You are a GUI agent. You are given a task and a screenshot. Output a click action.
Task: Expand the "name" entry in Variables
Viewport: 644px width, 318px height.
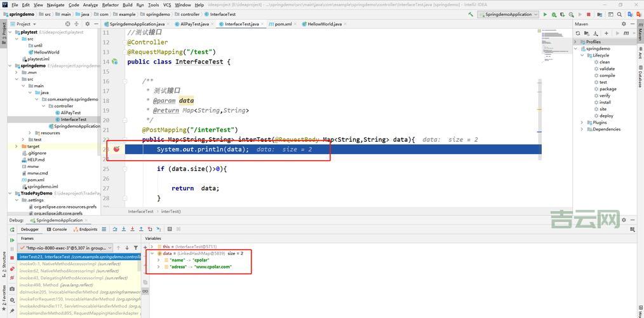click(158, 260)
